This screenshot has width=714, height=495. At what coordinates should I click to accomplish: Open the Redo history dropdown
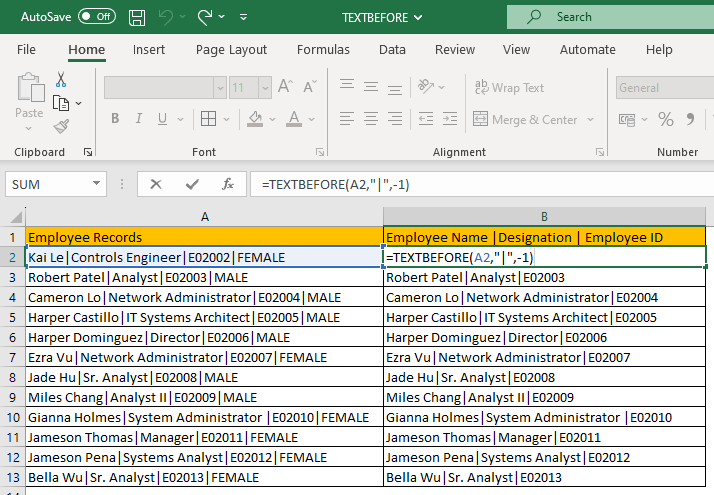222,17
